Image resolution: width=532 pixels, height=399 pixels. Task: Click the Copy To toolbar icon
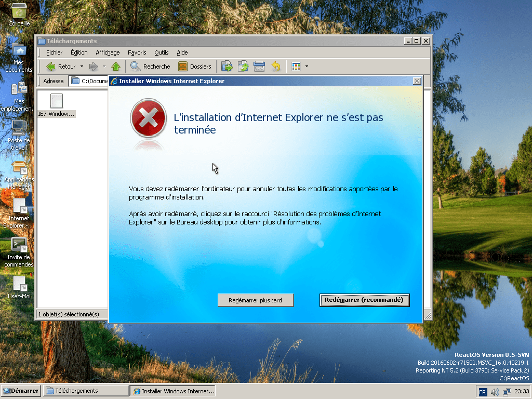[243, 66]
